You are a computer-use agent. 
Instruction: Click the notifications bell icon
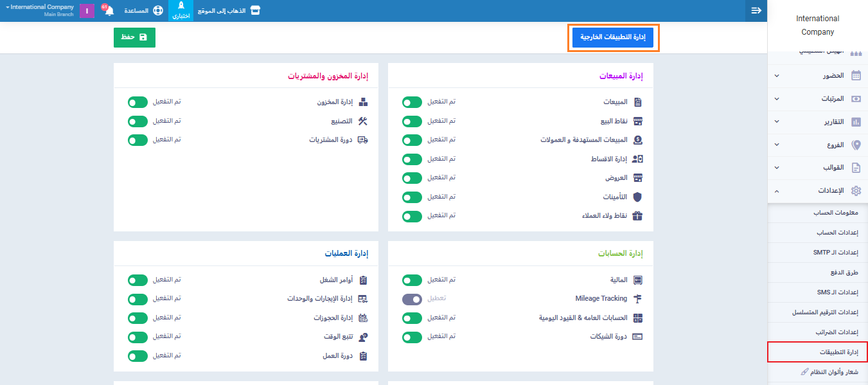[109, 11]
